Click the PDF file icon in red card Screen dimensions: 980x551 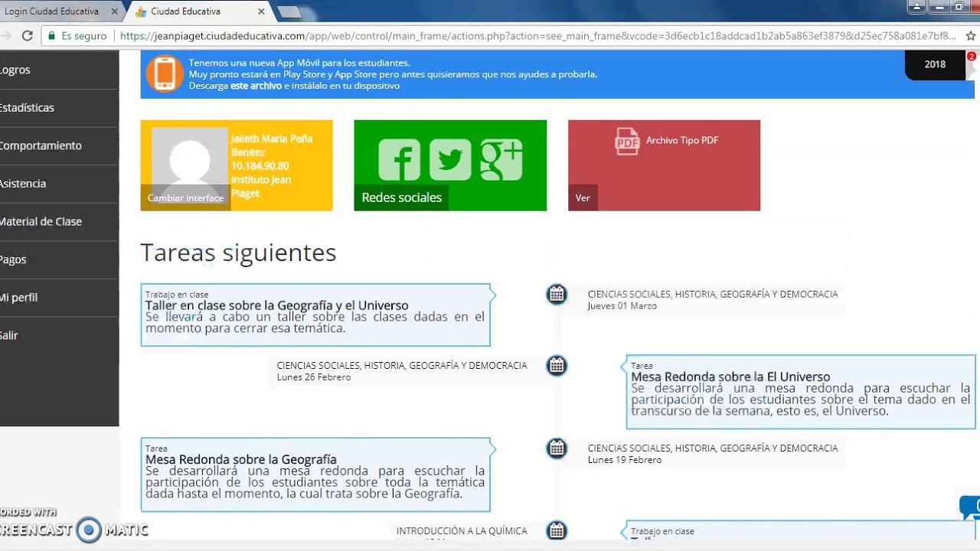click(627, 142)
